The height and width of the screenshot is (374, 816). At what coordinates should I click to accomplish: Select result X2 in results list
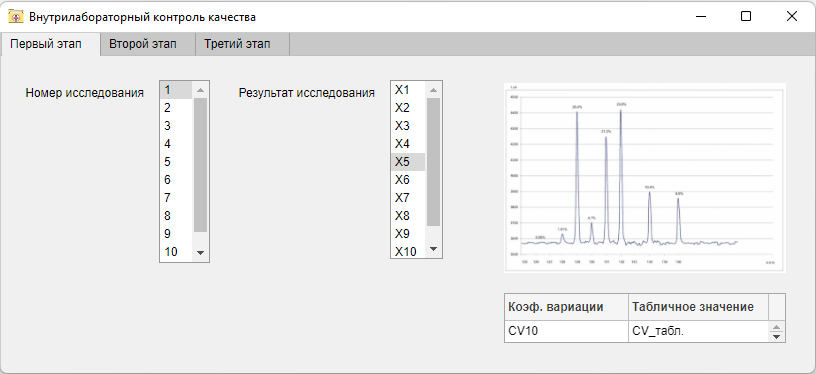[x=408, y=108]
